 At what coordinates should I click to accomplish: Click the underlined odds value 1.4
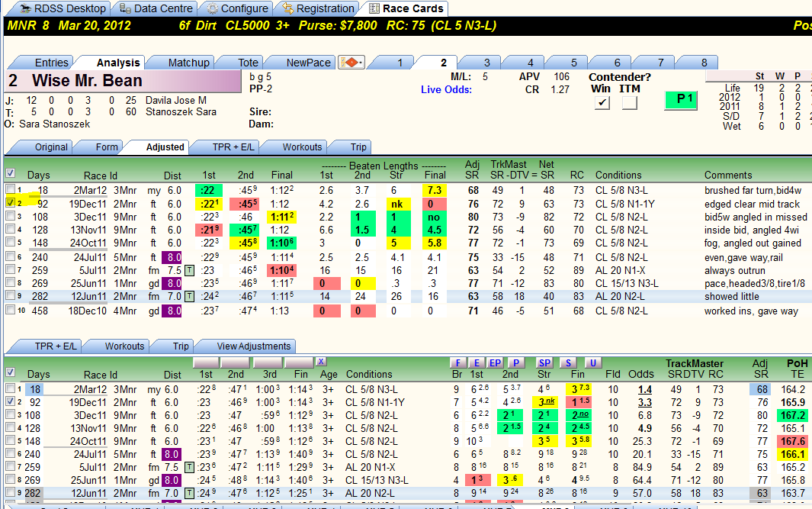point(645,390)
